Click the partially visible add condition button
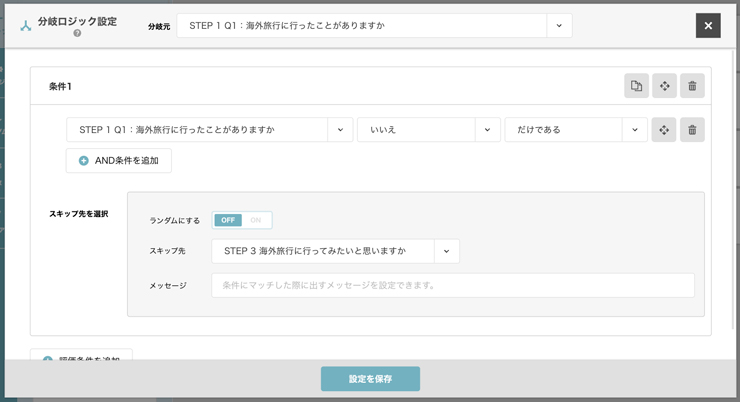The width and height of the screenshot is (740, 402). (82, 356)
